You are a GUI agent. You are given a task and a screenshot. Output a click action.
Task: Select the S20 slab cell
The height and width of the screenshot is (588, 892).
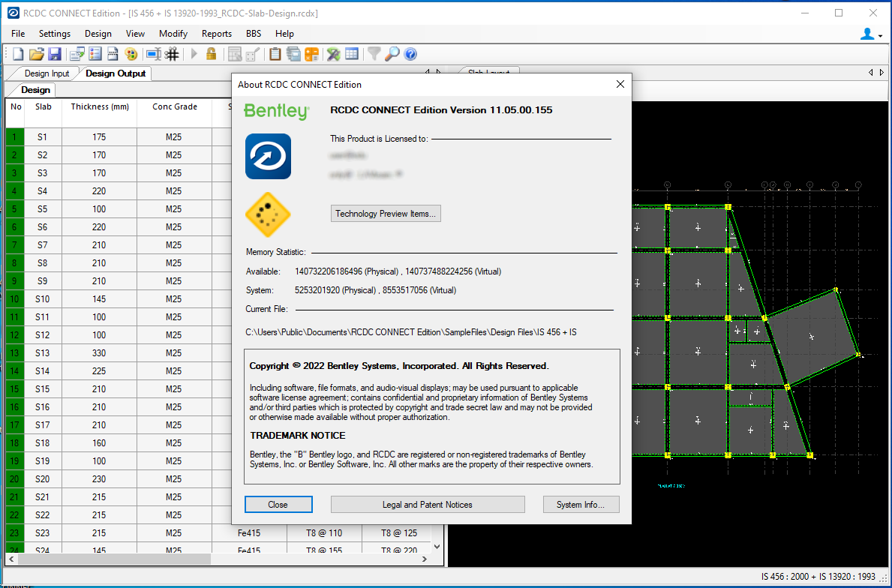tap(43, 478)
